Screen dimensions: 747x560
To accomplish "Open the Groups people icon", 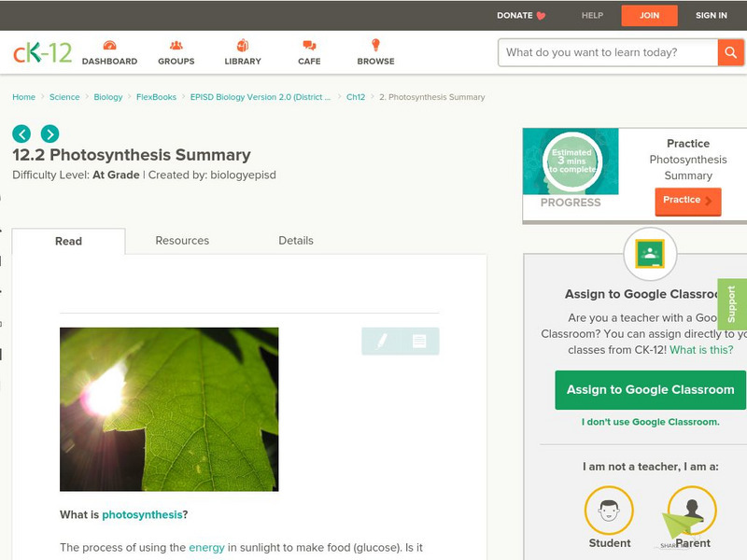I will (x=176, y=46).
